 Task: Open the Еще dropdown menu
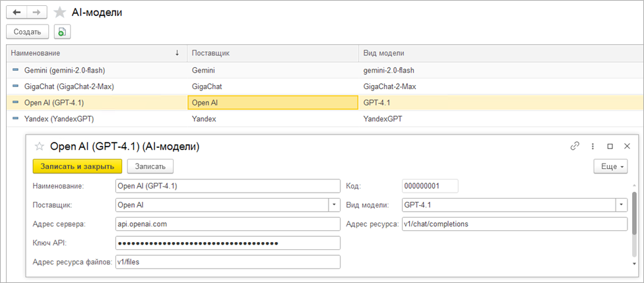coord(611,166)
